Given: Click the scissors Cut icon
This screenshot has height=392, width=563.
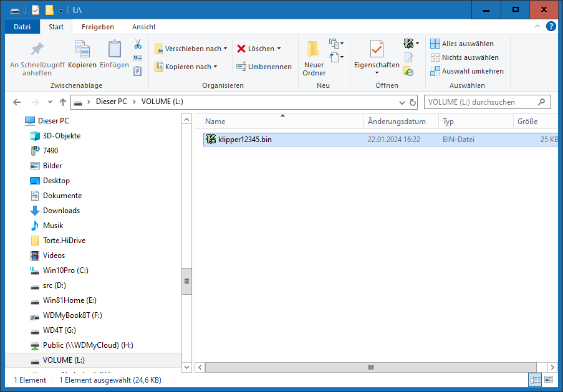Looking at the screenshot, I should [x=138, y=44].
